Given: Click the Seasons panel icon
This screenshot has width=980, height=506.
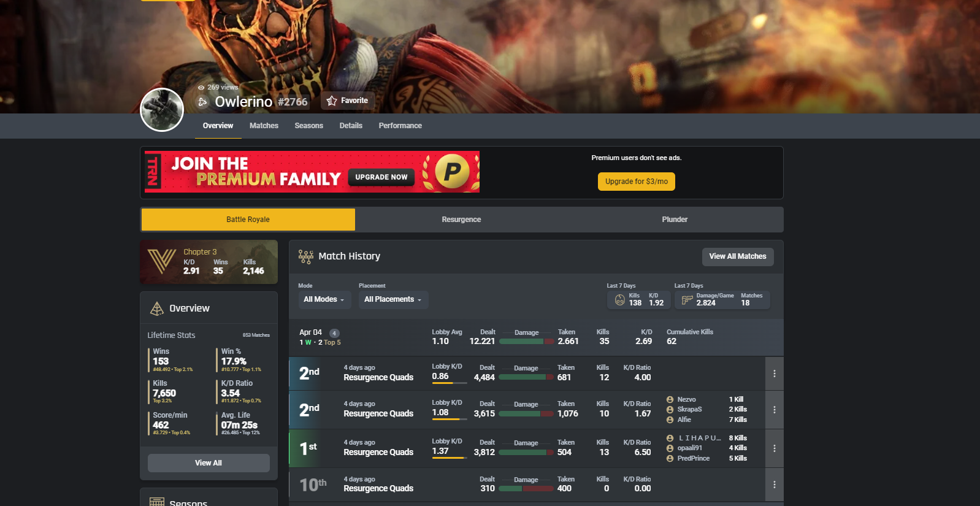Looking at the screenshot, I should click(157, 502).
